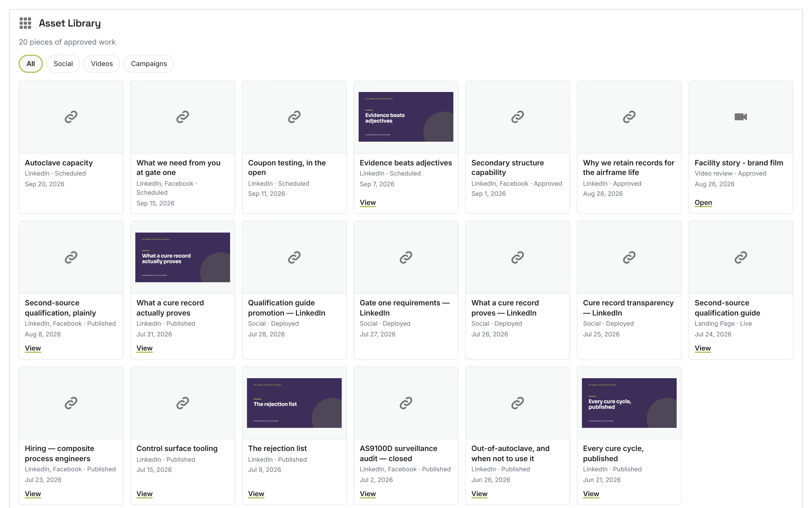View the AS9100D surveillance audit post
This screenshot has width=812, height=508.
point(367,494)
